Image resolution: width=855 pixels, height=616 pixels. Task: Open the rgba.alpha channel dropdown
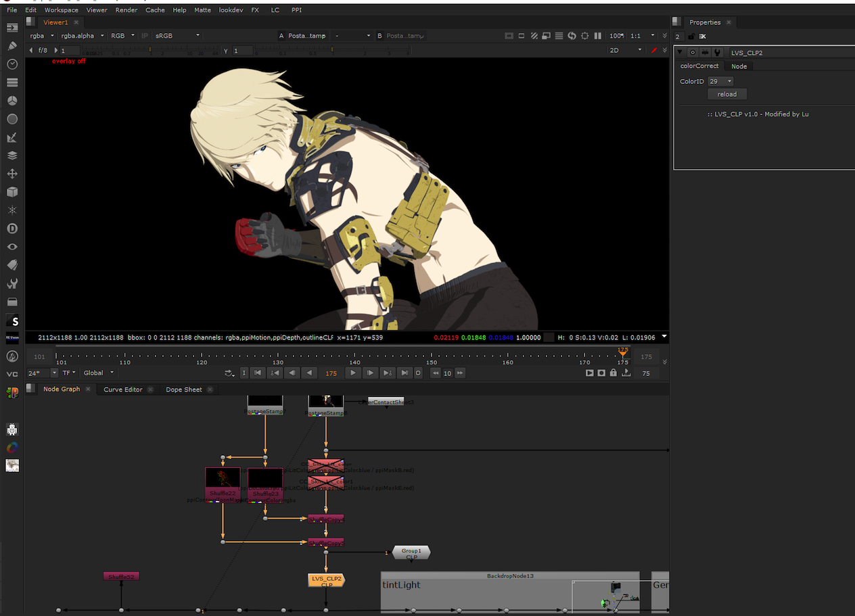click(83, 35)
